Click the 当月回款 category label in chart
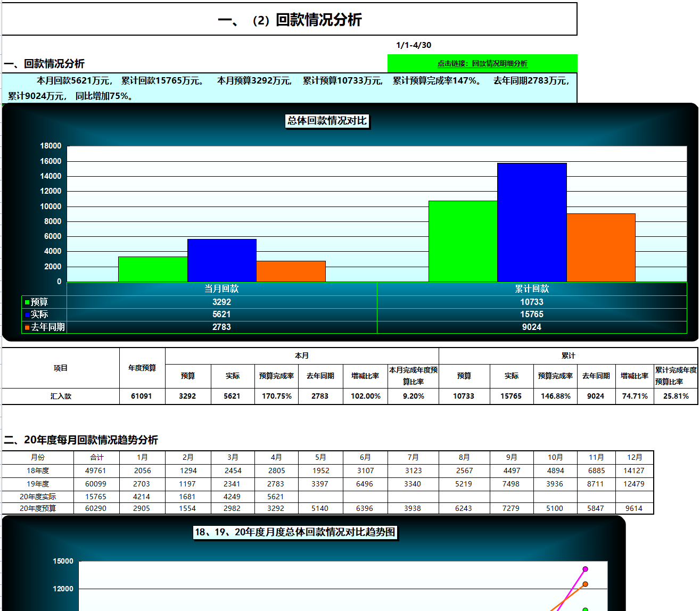This screenshot has height=611, width=700. coord(222,289)
